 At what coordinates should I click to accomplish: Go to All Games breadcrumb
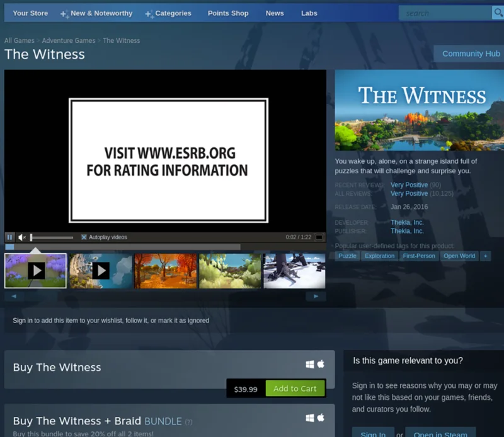pos(20,40)
